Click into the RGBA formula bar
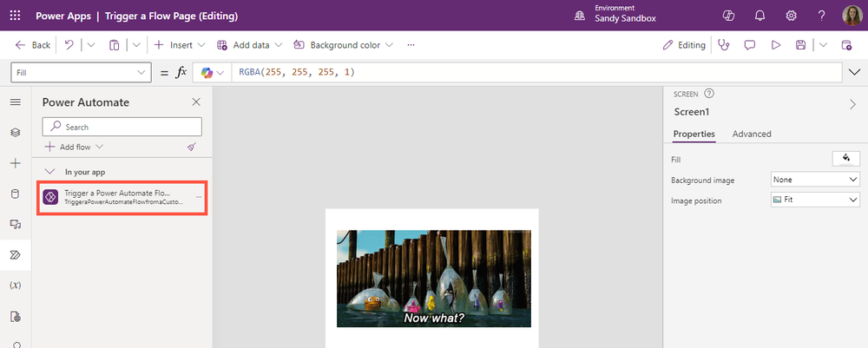Image resolution: width=868 pixels, height=348 pixels. [537, 73]
